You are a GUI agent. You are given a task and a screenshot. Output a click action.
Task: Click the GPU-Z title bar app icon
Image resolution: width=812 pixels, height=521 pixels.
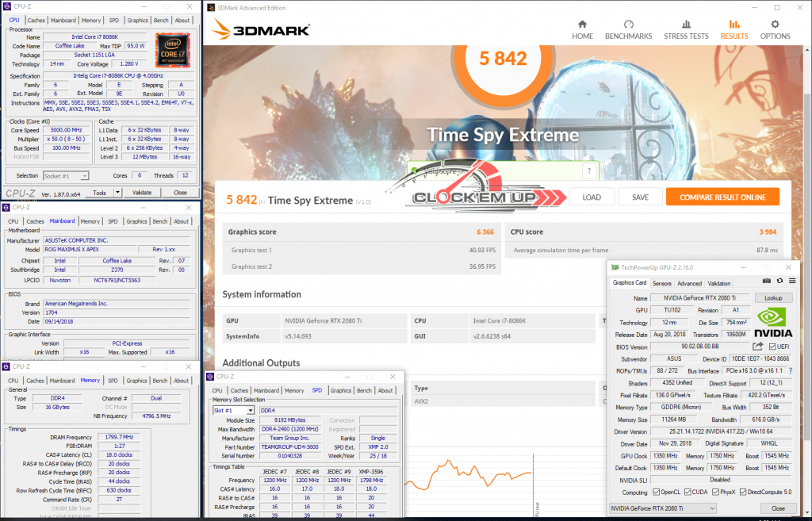coord(615,267)
